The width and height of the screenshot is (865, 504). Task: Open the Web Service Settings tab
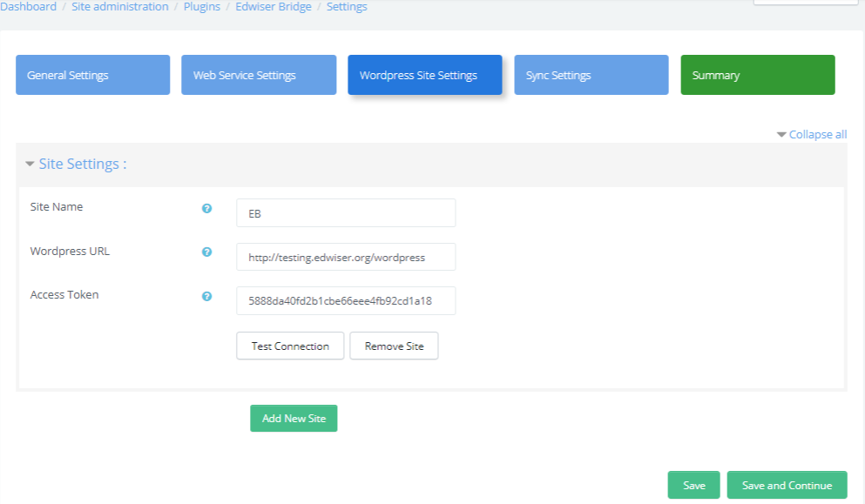(259, 75)
